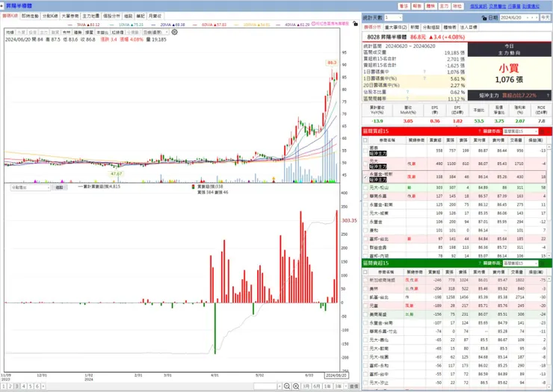Viewport: 553px width, 392px height.
Task: Click the help icon beside 1日籌碼集中
Action: point(424,72)
